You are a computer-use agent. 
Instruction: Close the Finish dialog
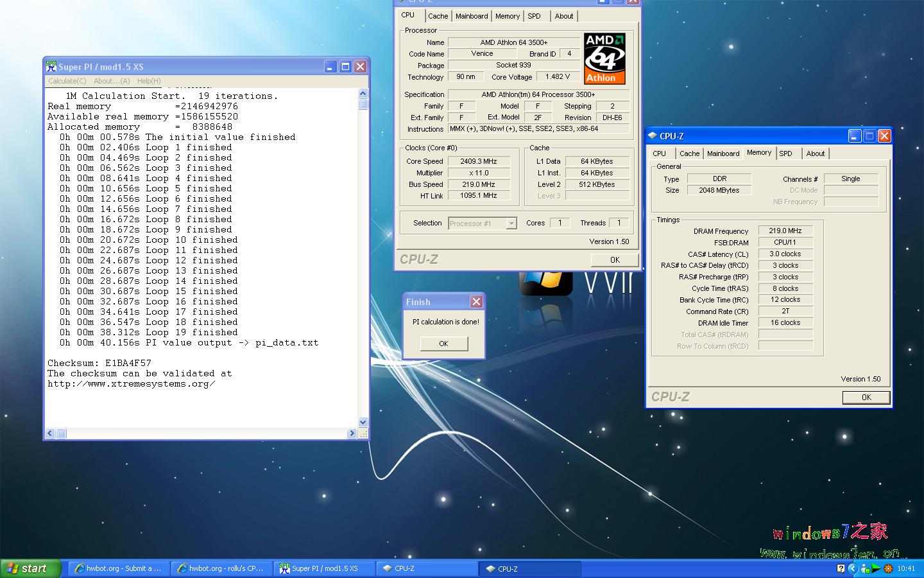point(476,301)
